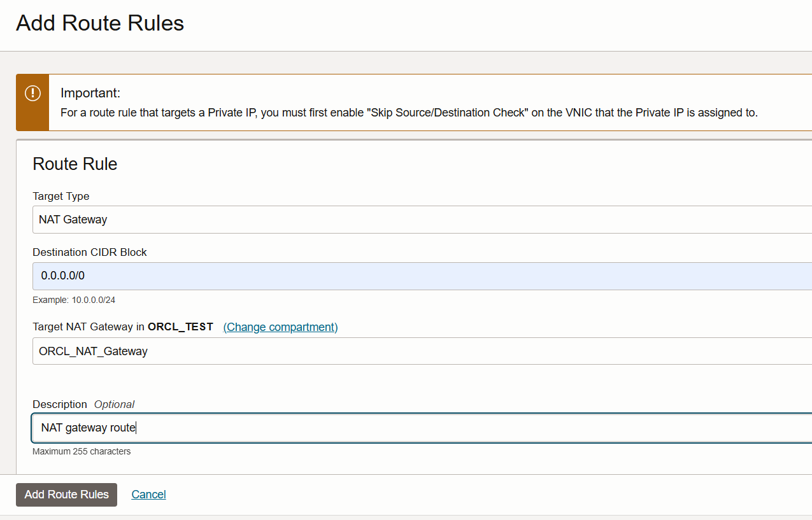Click the Example: 10.0.0.0/24 hint text
The width and height of the screenshot is (812, 520).
[x=74, y=300]
